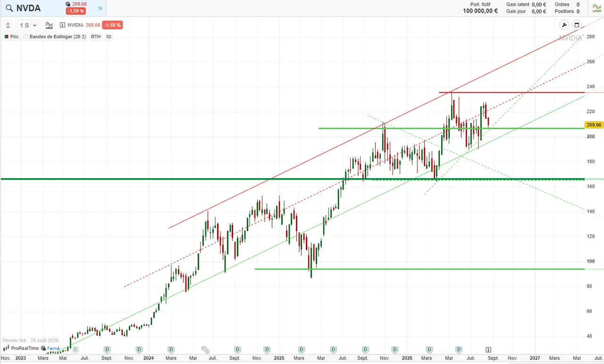Click dividend marker between Nov. 2025 and 2026
Image resolution: width=604 pixels, height=364 pixels.
[395, 349]
